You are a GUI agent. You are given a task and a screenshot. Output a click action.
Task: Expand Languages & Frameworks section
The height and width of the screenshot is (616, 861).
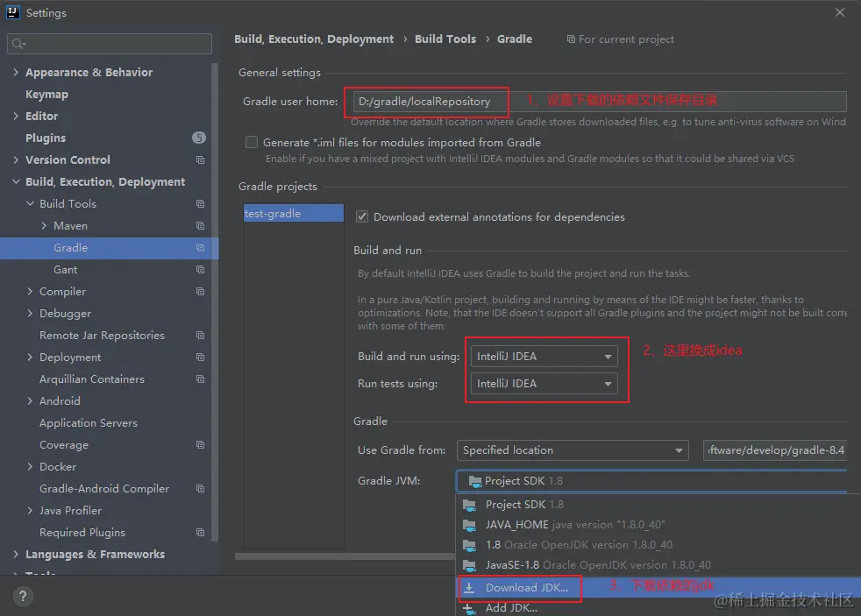16,555
